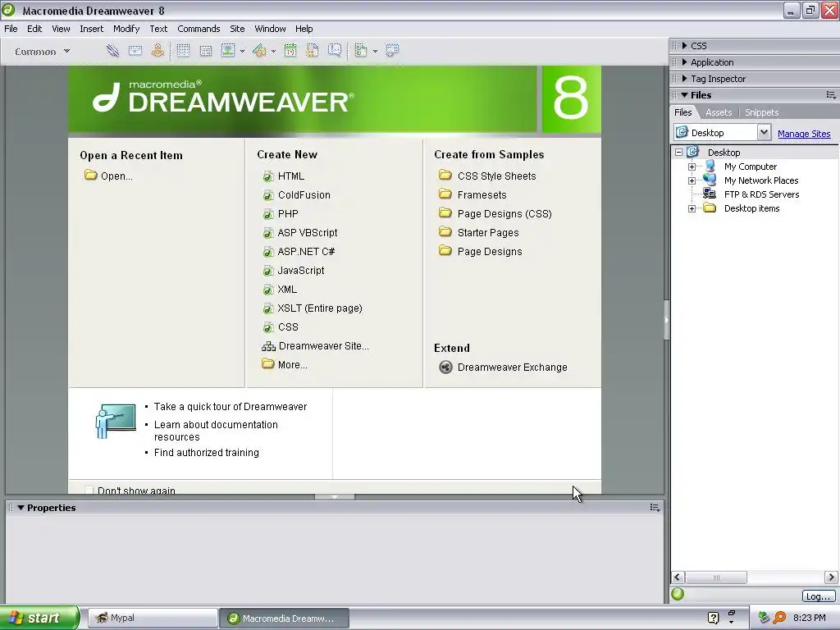Click Dreamweaver Site... in Create New
Viewport: 840px width, 630px height.
point(315,346)
